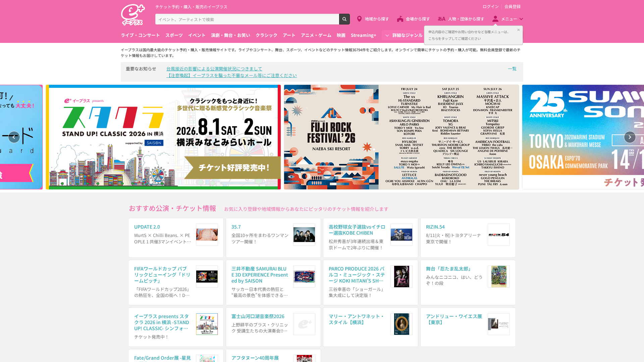Click the e+ logo in the header
This screenshot has height=362, width=644.
(x=133, y=15)
